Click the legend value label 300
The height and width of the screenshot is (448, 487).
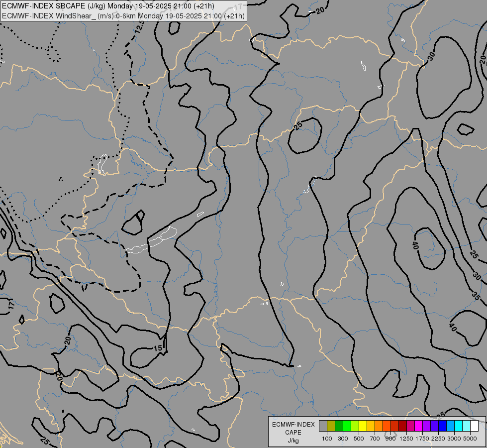[343, 439]
